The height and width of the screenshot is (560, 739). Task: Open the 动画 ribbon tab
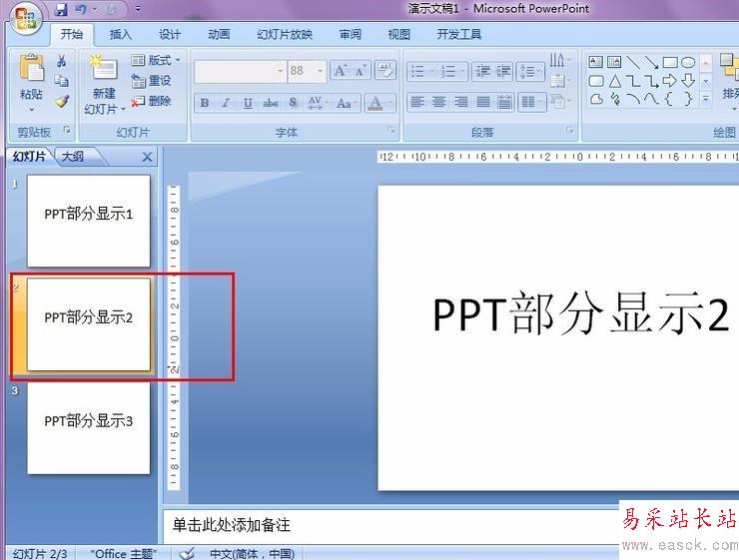tap(219, 34)
